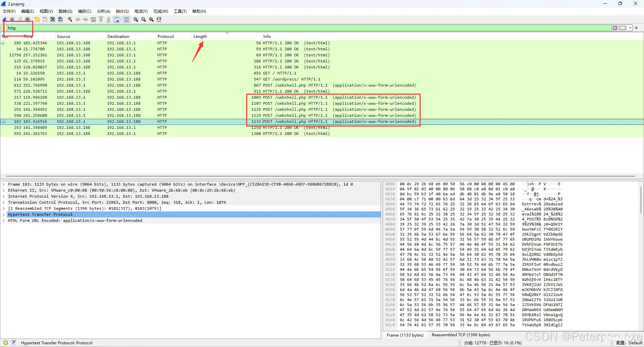Screen dimensions: 644x347
Task: Toggle auto-scroll during live capture
Action: coord(117,19)
